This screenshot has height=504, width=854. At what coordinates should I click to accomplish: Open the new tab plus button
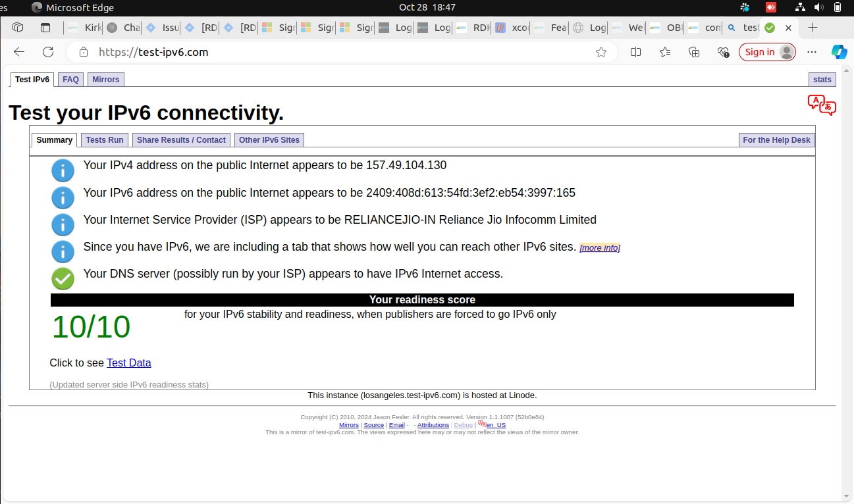pyautogui.click(x=813, y=28)
